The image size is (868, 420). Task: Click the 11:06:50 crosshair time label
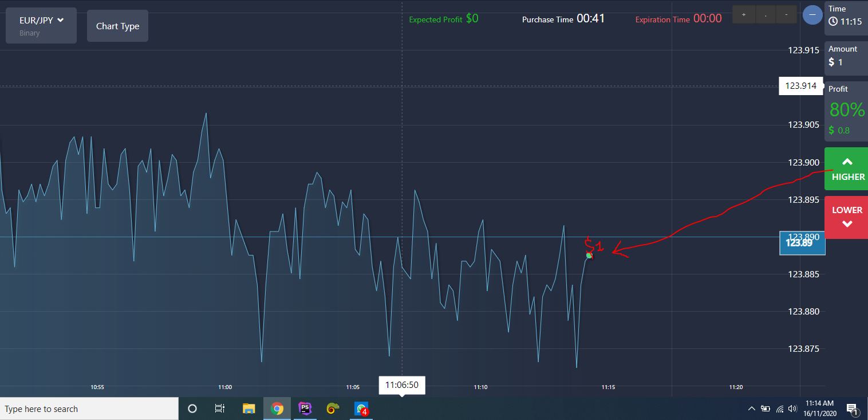402,385
